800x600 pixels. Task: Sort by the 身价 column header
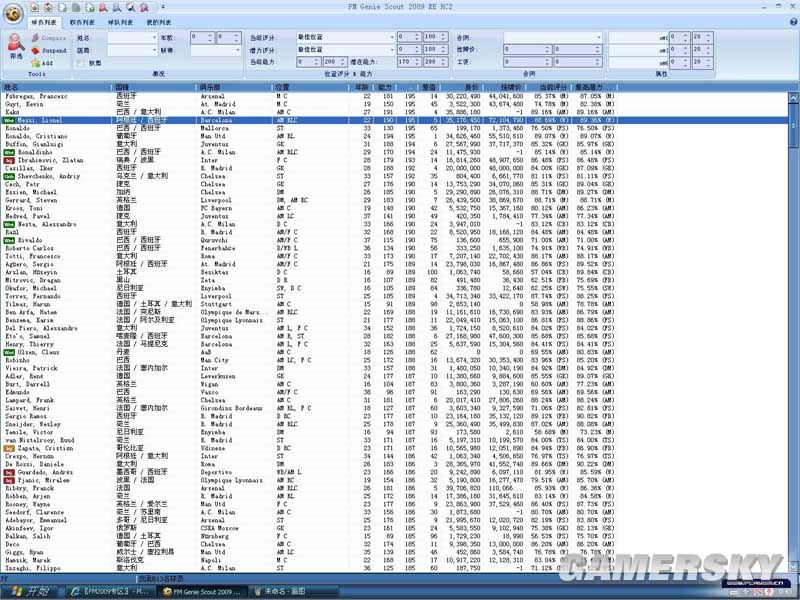[460, 87]
